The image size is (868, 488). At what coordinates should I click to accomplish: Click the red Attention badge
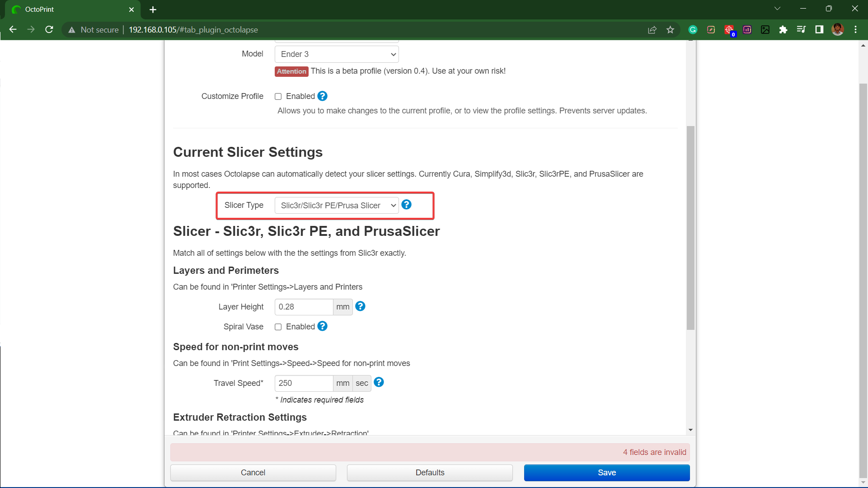click(x=291, y=71)
